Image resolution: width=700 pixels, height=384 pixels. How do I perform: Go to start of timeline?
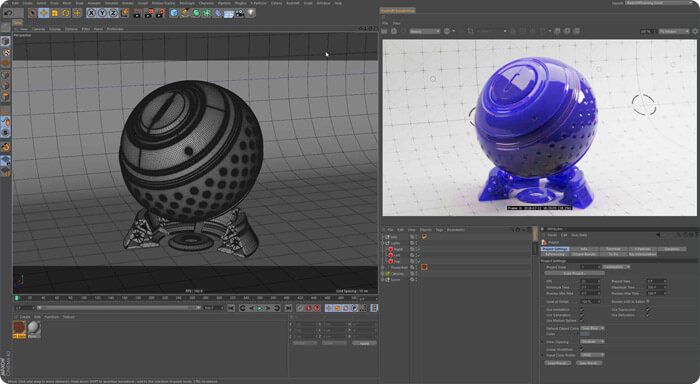coord(231,308)
